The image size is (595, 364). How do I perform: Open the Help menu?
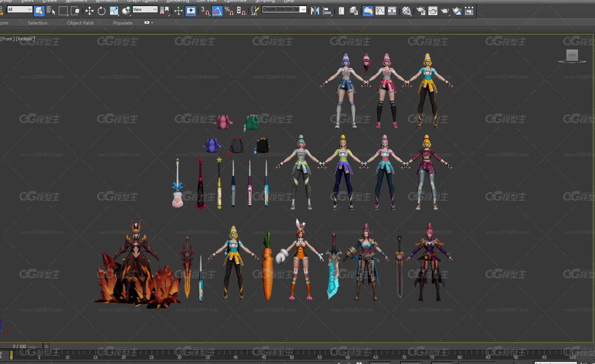coord(289,1)
